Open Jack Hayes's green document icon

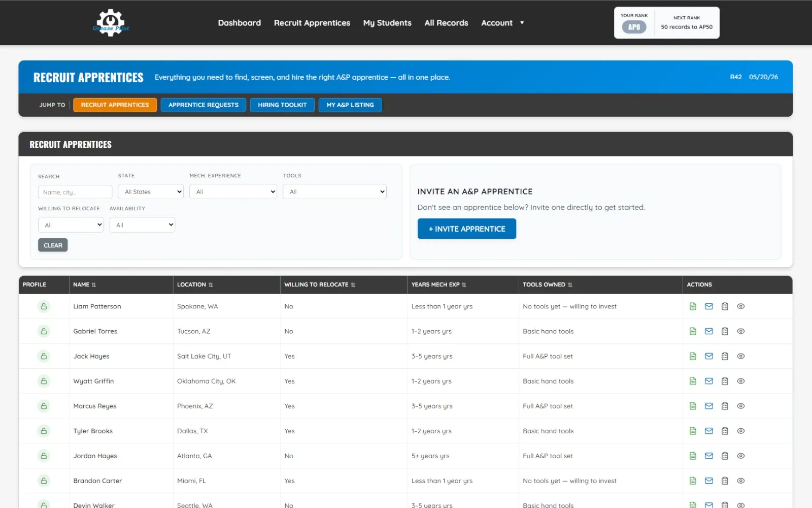coord(693,356)
